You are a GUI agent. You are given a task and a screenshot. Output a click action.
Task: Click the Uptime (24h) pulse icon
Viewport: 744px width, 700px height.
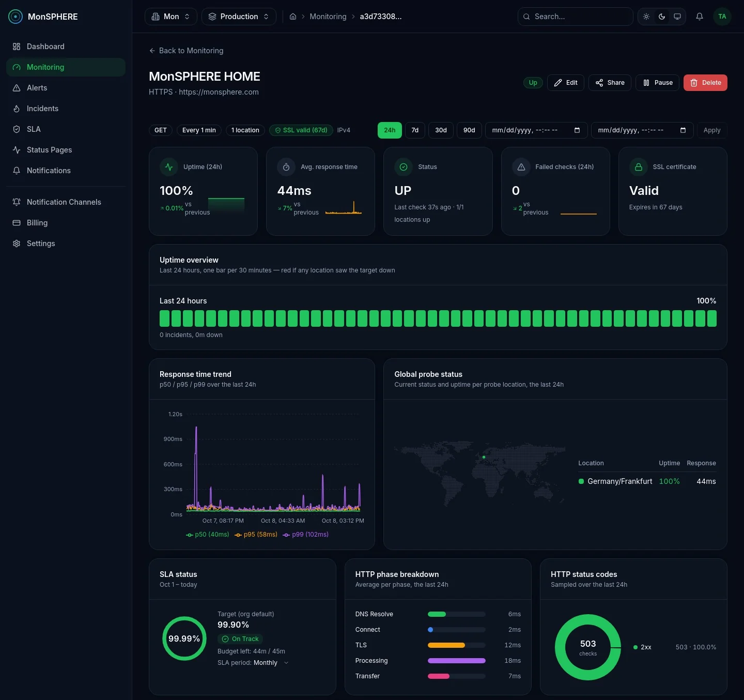coord(169,167)
